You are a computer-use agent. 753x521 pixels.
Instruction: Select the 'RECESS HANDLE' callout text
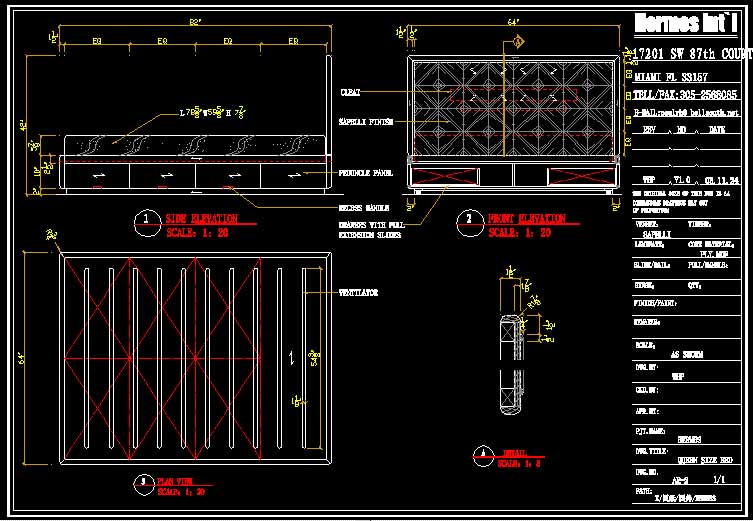[x=364, y=208]
